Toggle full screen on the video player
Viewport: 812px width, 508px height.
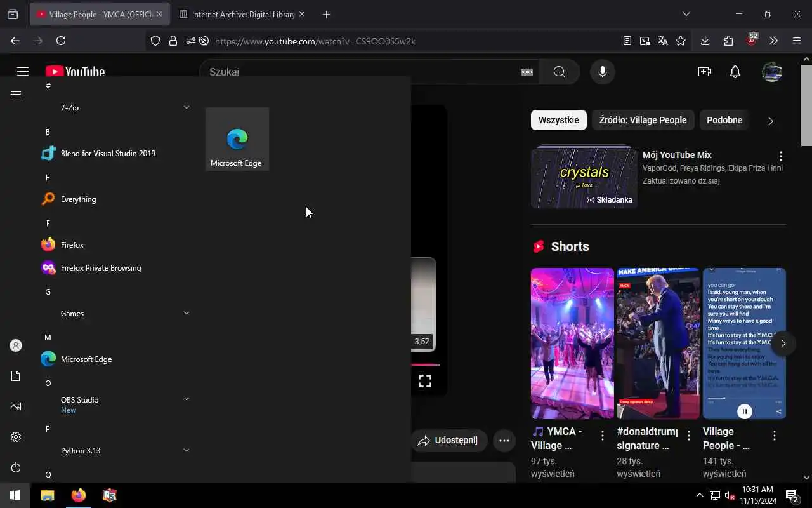pos(425,381)
